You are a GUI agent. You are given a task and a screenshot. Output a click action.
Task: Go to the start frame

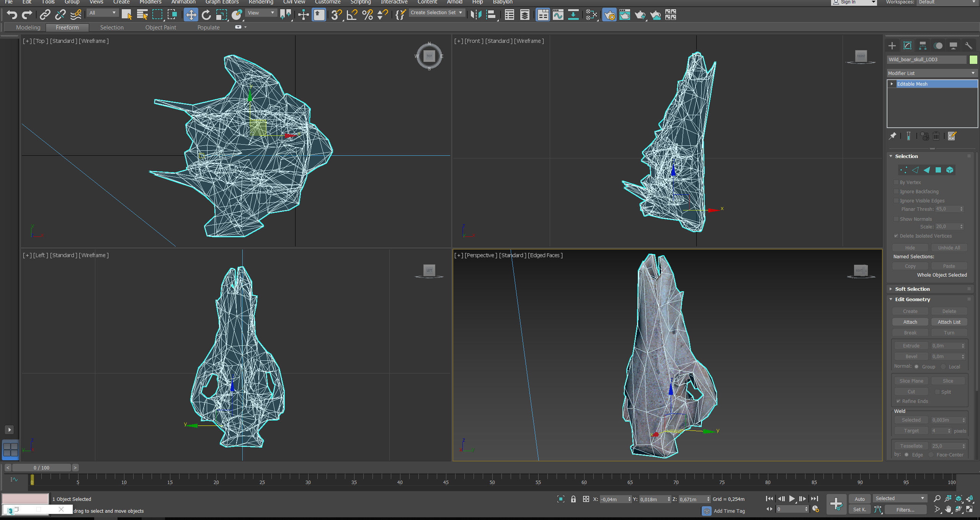pos(769,499)
